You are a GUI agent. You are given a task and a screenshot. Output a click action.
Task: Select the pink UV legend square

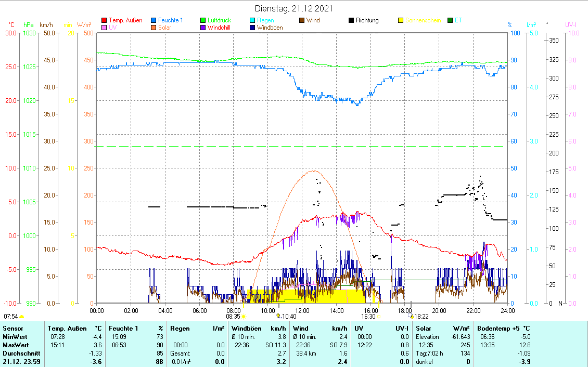(104, 28)
